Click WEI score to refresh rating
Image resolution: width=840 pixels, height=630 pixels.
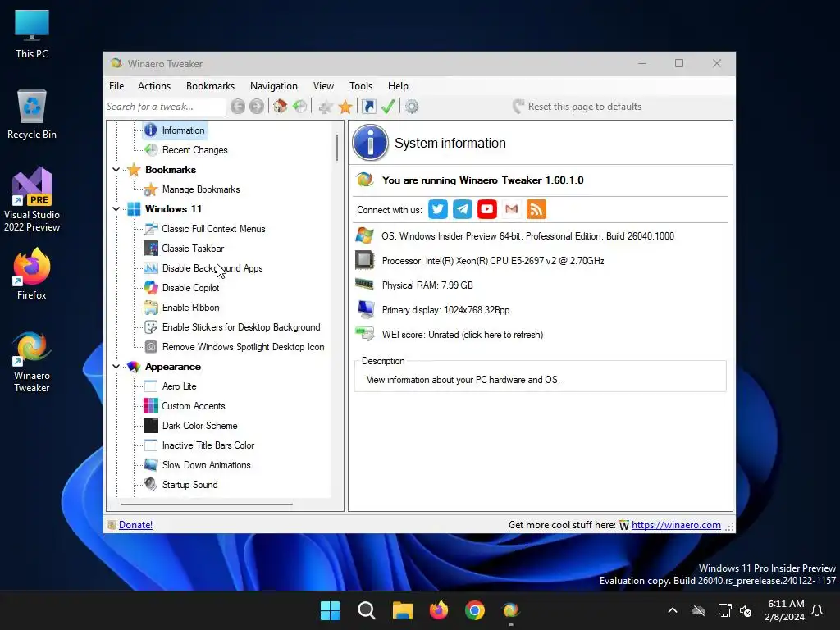[463, 335]
